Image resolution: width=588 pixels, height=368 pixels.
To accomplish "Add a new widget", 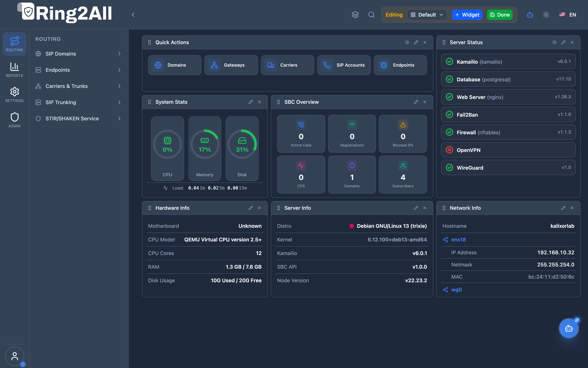I will pyautogui.click(x=467, y=15).
